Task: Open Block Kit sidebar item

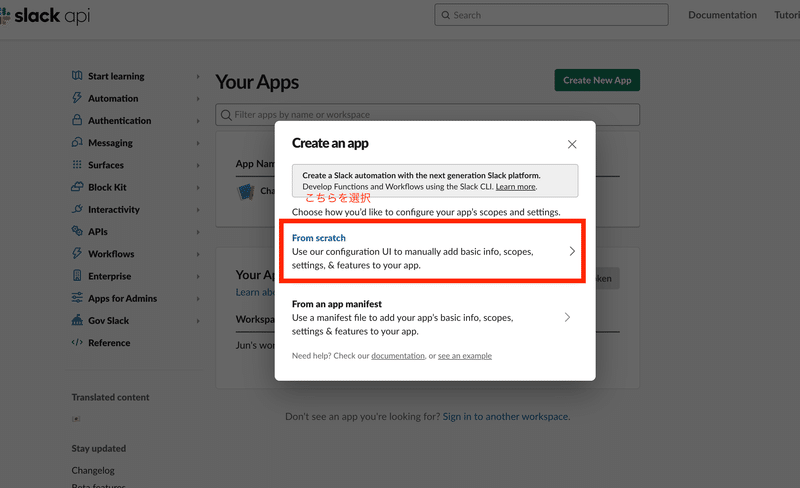Action: pos(107,187)
